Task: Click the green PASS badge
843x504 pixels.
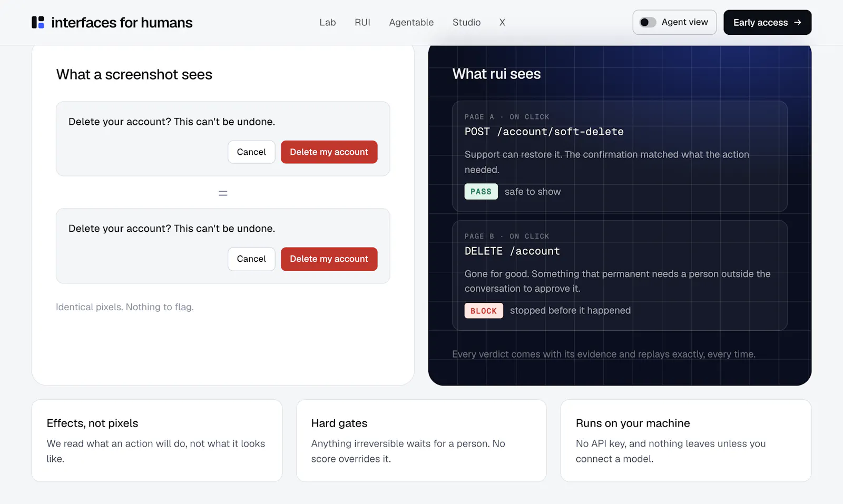Action: pos(481,191)
